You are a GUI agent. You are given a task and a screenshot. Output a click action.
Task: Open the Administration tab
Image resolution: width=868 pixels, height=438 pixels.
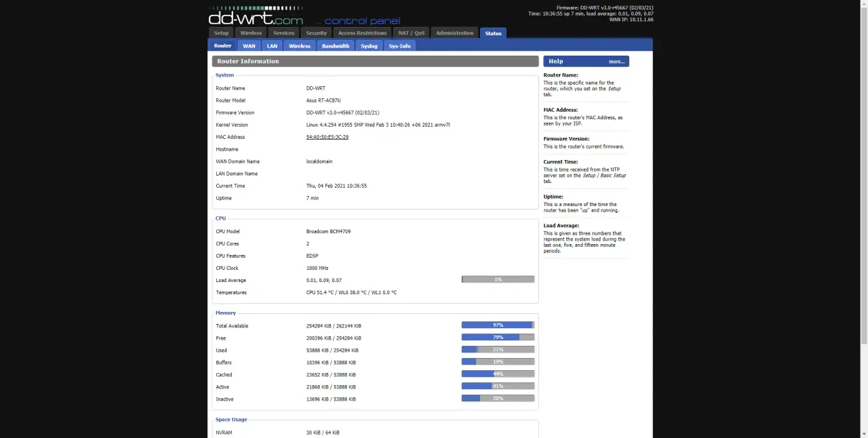pyautogui.click(x=454, y=33)
